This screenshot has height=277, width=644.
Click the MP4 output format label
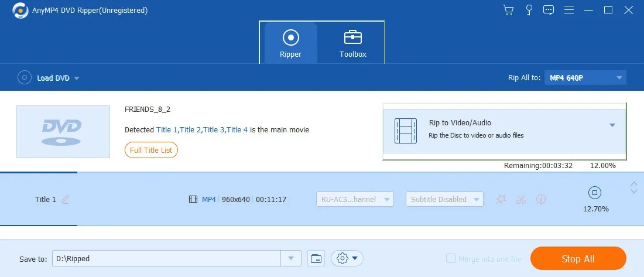pos(209,199)
